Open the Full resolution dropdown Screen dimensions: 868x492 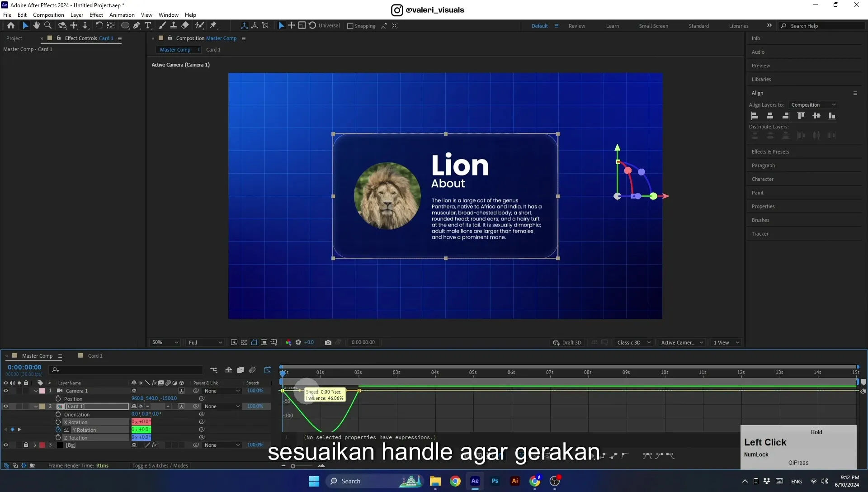(x=205, y=342)
